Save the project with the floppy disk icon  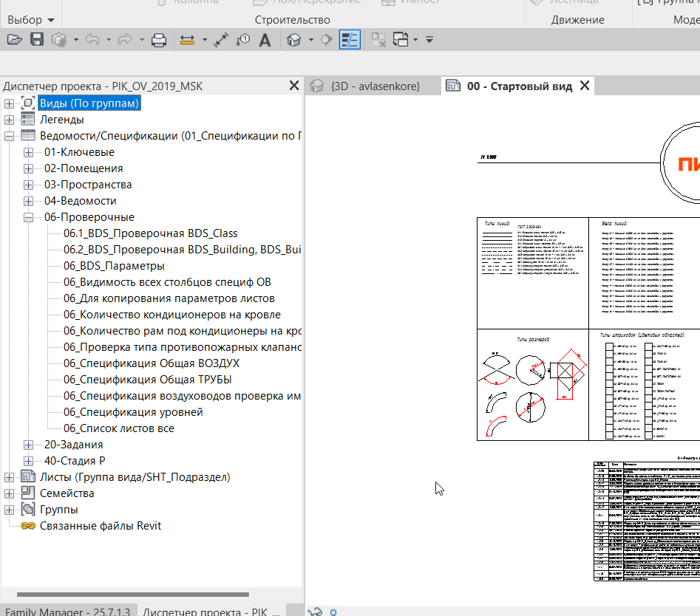pyautogui.click(x=37, y=40)
